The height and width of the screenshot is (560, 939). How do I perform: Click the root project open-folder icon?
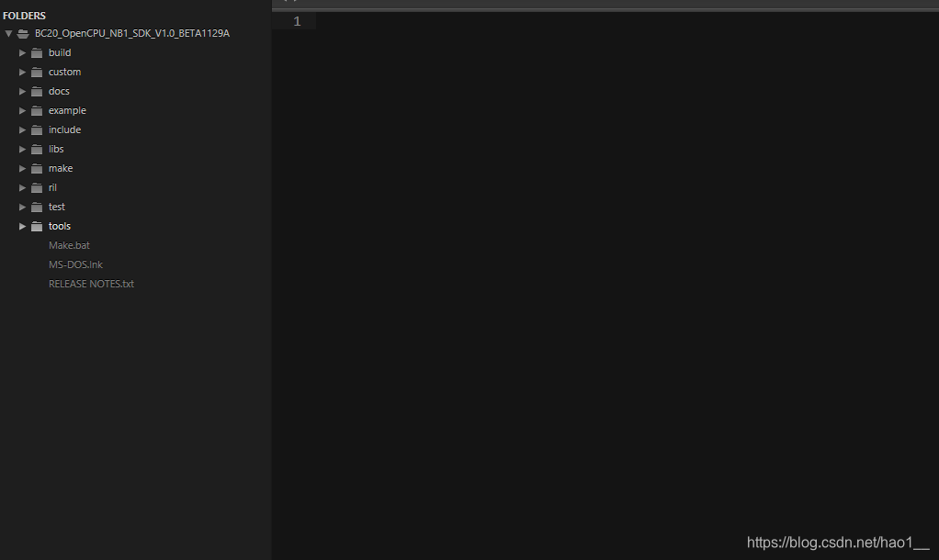coord(23,33)
